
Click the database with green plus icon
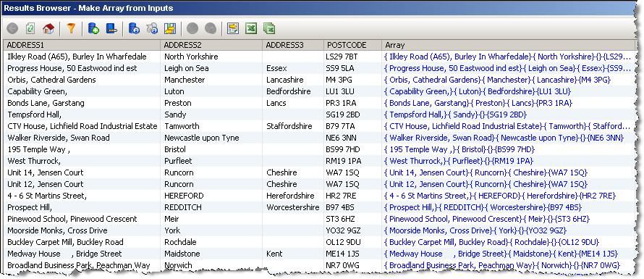pos(93,28)
